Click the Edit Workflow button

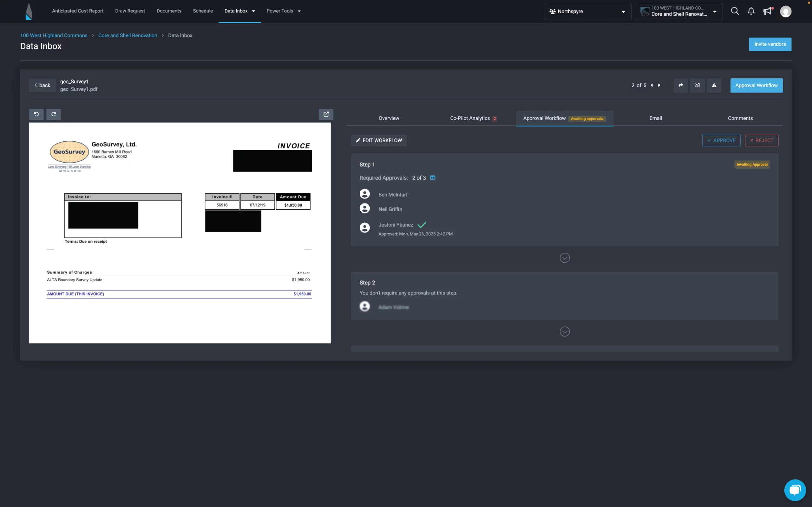379,140
